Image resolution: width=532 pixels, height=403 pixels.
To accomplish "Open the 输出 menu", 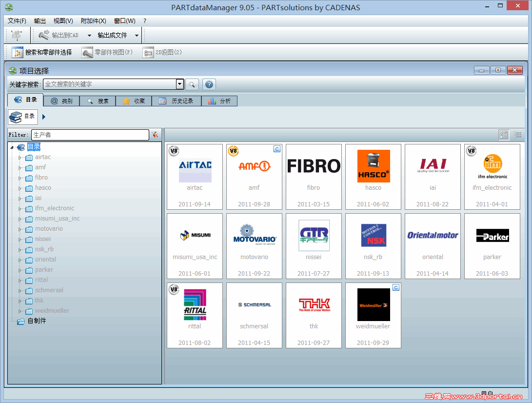I will (x=39, y=20).
